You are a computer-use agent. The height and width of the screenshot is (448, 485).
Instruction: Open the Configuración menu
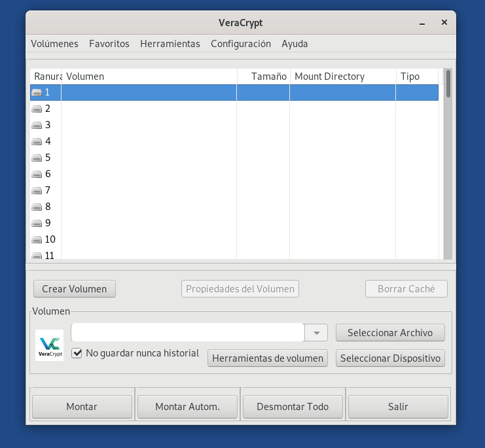[x=240, y=44]
